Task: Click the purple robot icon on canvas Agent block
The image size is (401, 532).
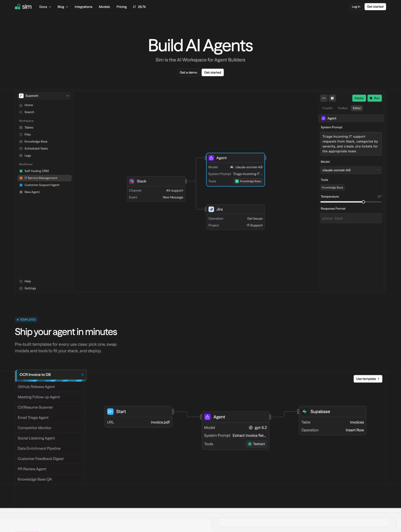Action: click(211, 158)
